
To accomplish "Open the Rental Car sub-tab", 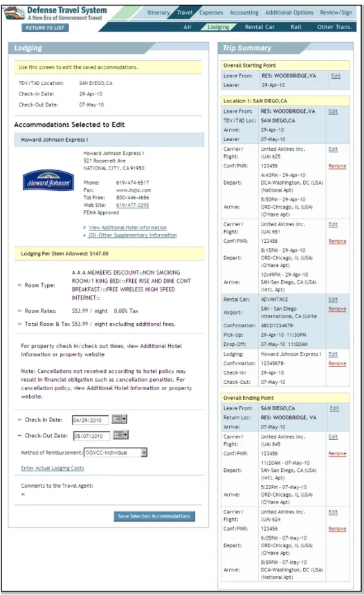I will 260,27.
